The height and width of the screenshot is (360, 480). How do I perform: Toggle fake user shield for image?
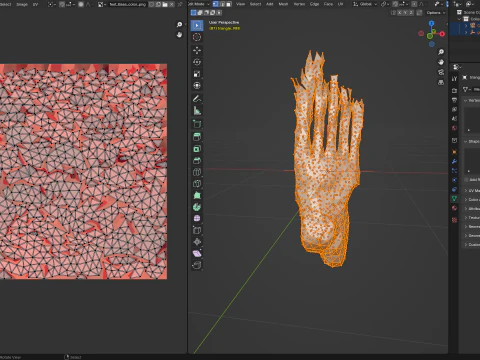point(152,4)
